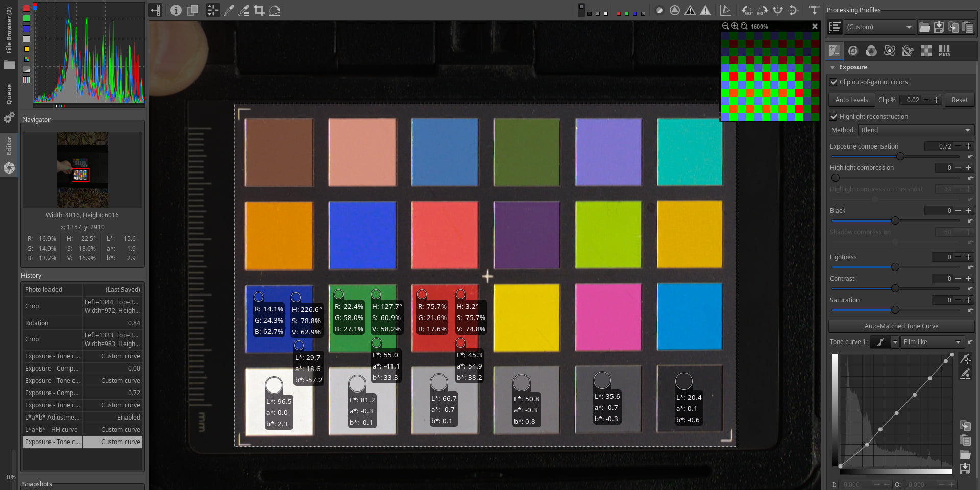Image resolution: width=980 pixels, height=490 pixels.
Task: Open the Queue side tab
Action: (x=9, y=94)
